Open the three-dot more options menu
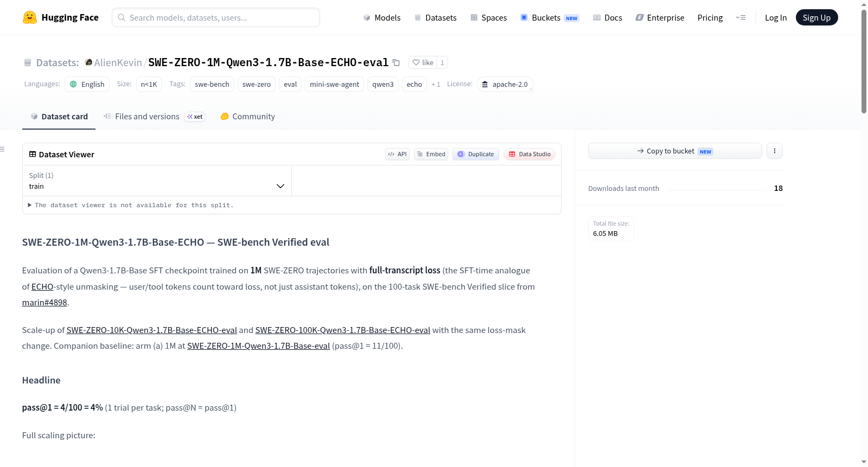This screenshot has height=467, width=868. tap(775, 151)
